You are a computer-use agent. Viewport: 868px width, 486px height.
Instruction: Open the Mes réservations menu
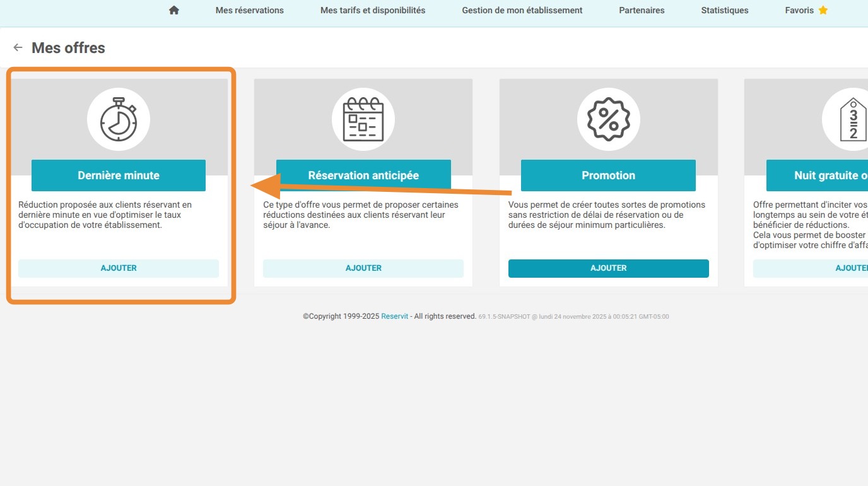[250, 10]
